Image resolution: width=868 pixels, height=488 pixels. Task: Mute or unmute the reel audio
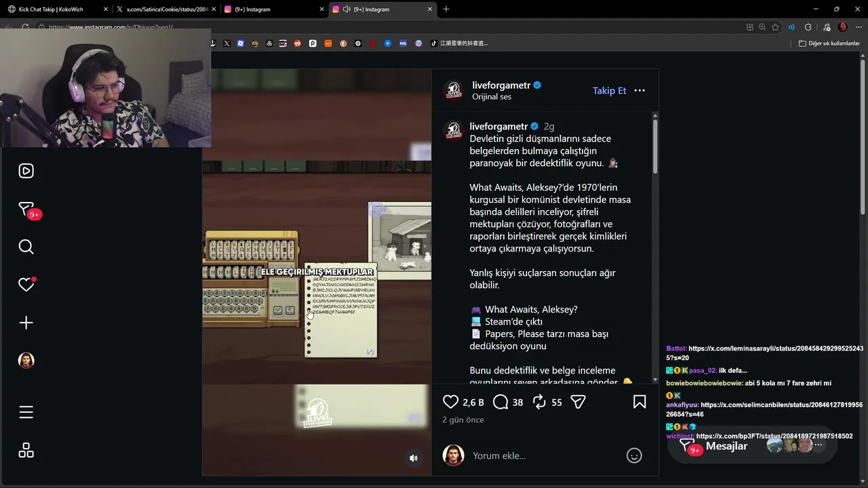(x=414, y=458)
